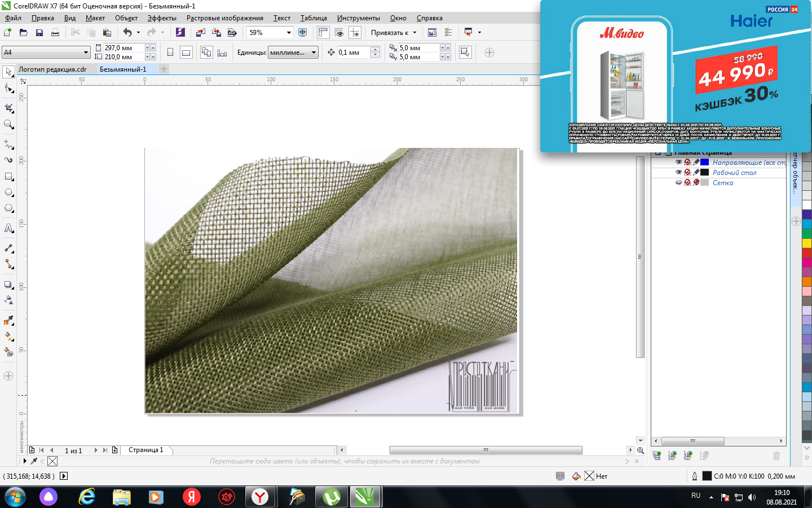Toggle Show Rulers button
Screen dimensions: 812x508
coord(323,33)
